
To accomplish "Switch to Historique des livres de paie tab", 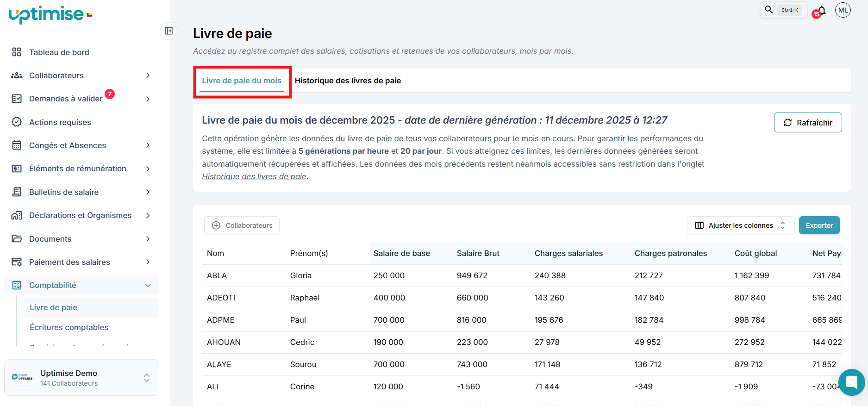I will (348, 81).
